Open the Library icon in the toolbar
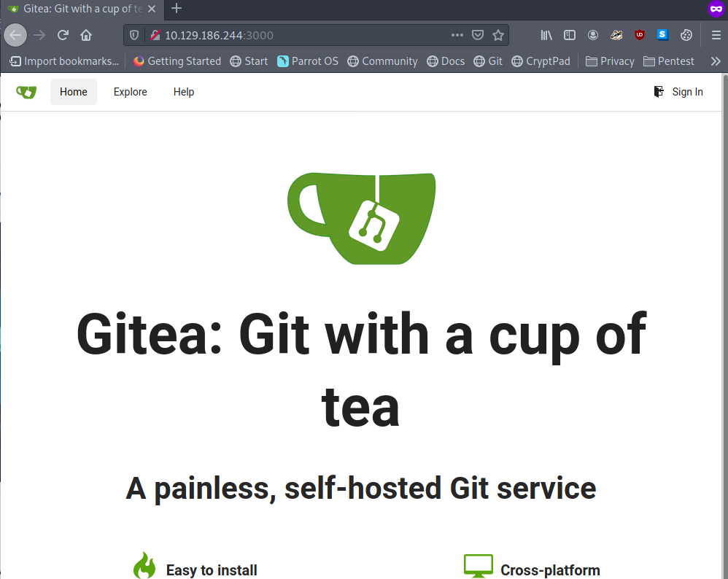The width and height of the screenshot is (728, 579). tap(546, 35)
